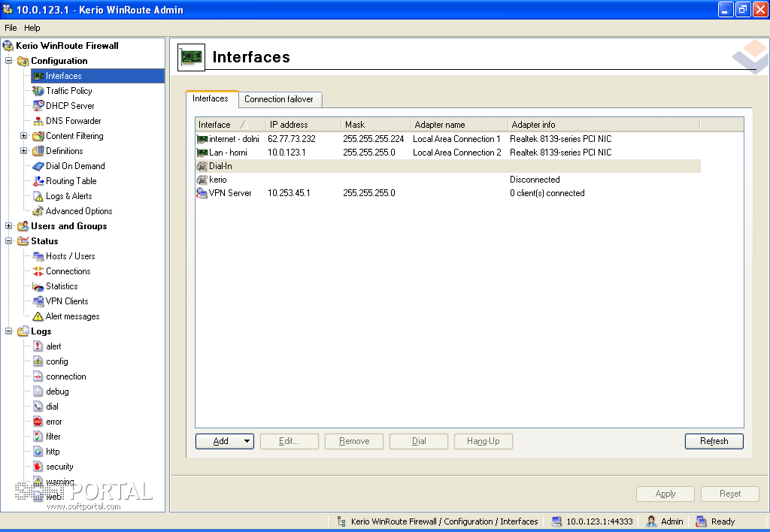The width and height of the screenshot is (770, 532).
Task: Click the Disconnected status text
Action: click(x=535, y=180)
